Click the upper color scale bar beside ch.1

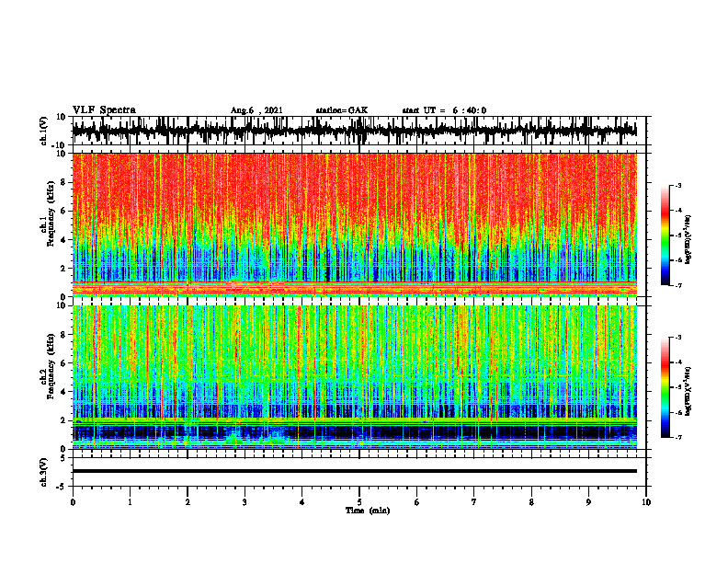tap(665, 236)
